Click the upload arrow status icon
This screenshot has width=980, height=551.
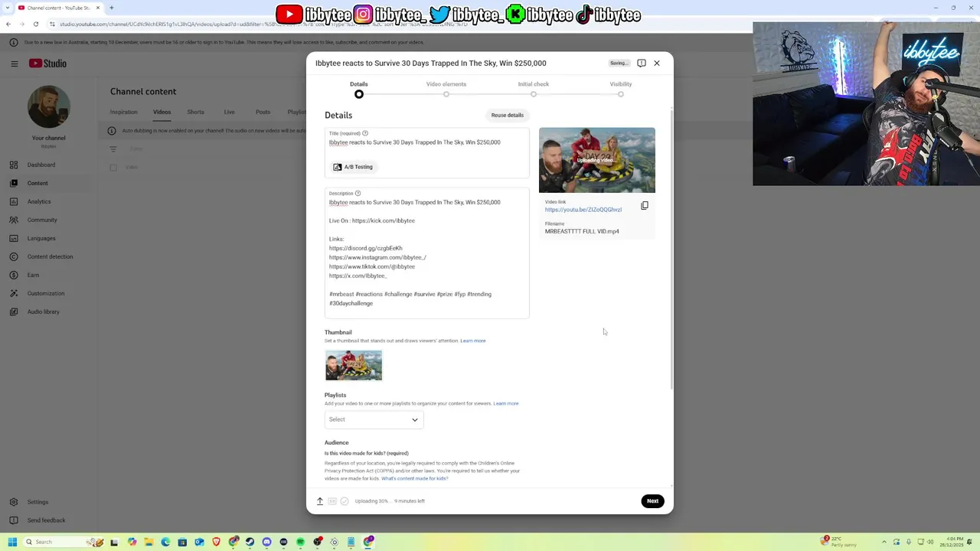[x=320, y=501]
